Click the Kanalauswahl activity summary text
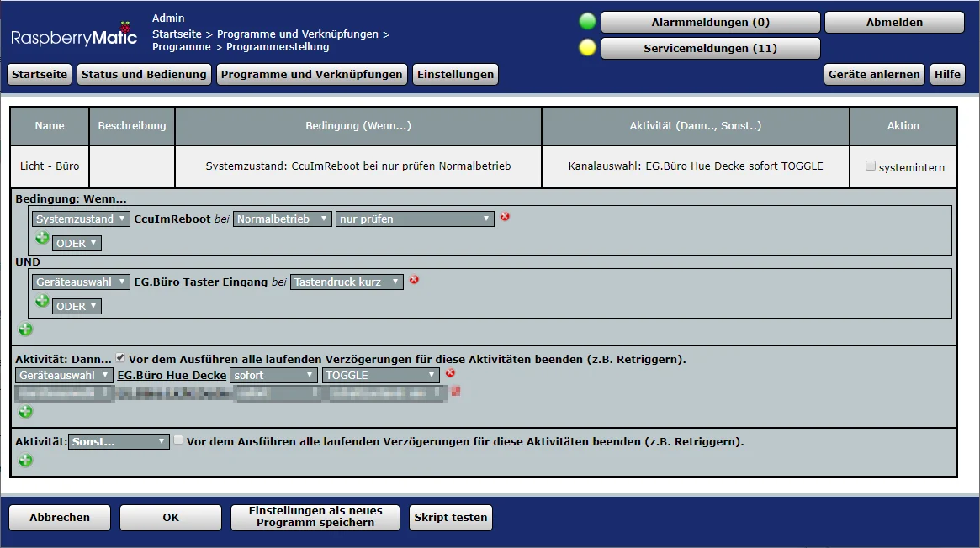Image resolution: width=980 pixels, height=548 pixels. (696, 166)
